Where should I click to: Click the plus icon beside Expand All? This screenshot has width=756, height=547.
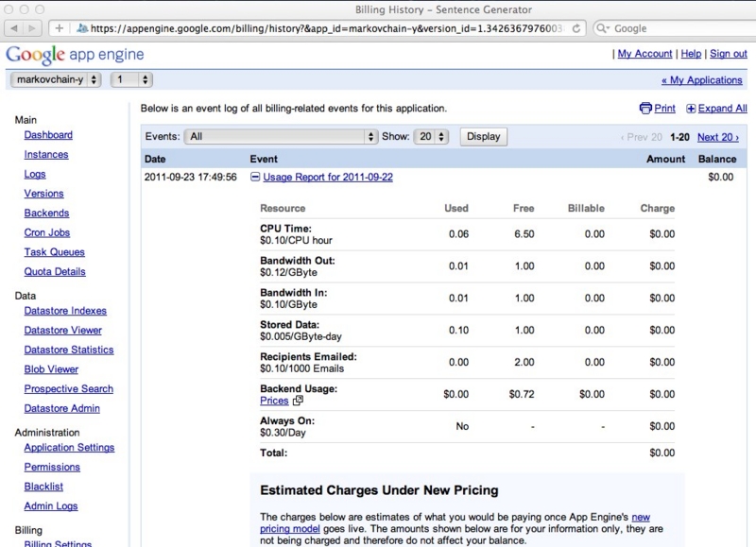691,109
